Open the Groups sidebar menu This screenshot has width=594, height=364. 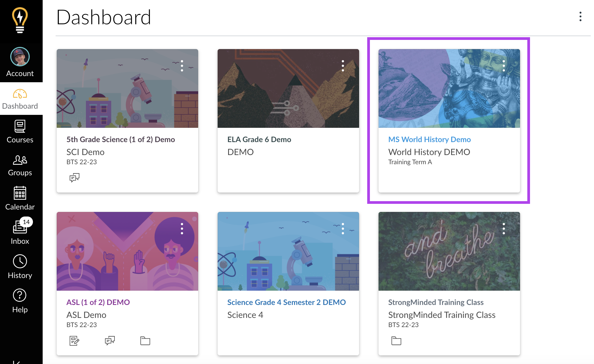[20, 165]
